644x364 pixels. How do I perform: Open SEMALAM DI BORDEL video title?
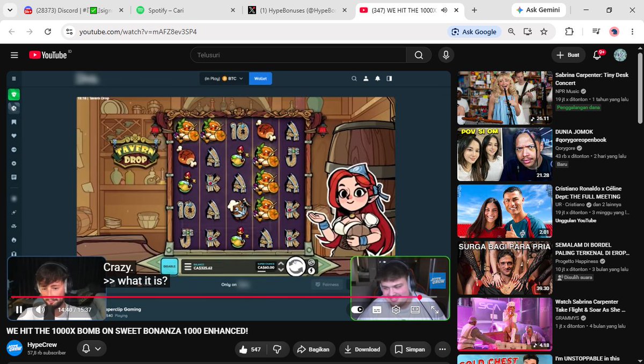[592, 249]
